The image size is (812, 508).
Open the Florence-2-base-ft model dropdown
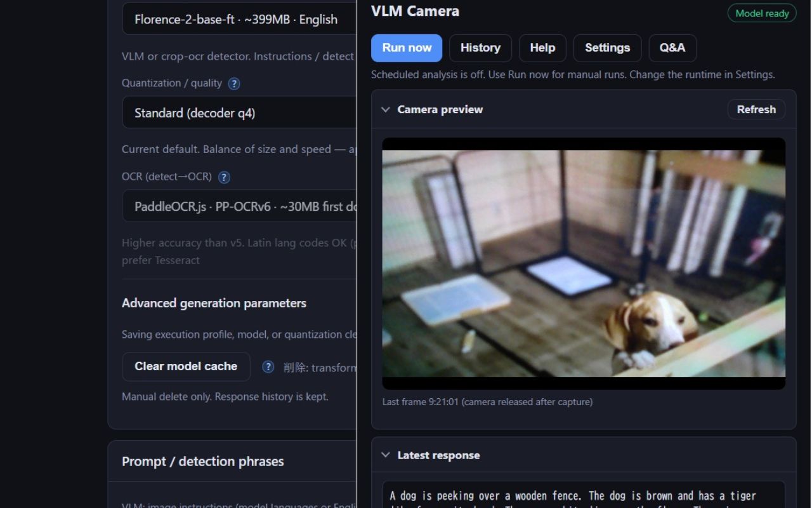coord(239,19)
